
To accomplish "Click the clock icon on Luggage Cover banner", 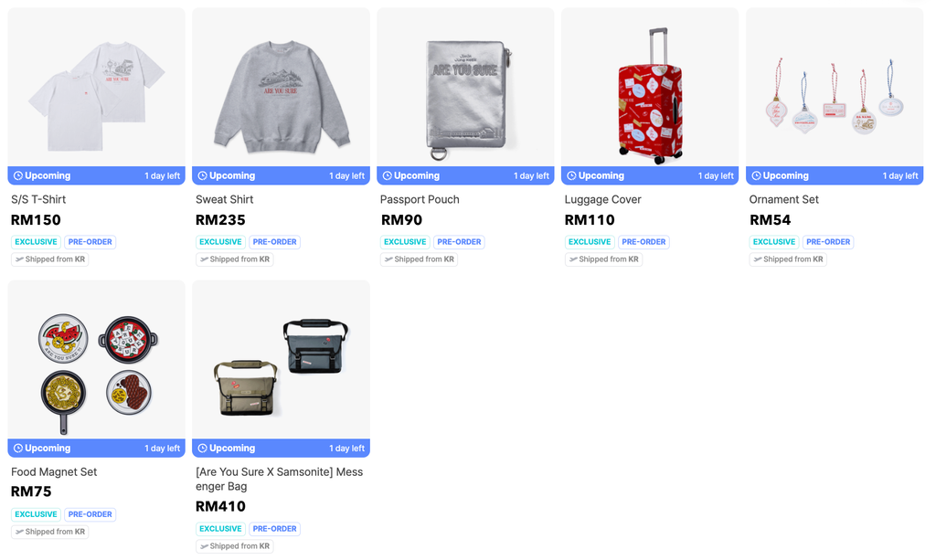I will pos(571,176).
